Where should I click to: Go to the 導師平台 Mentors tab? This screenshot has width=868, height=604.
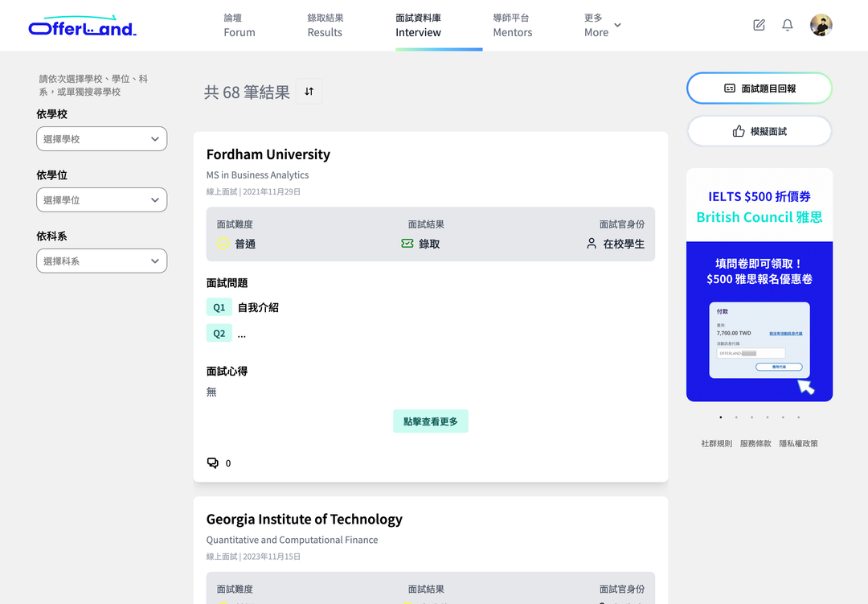(513, 26)
